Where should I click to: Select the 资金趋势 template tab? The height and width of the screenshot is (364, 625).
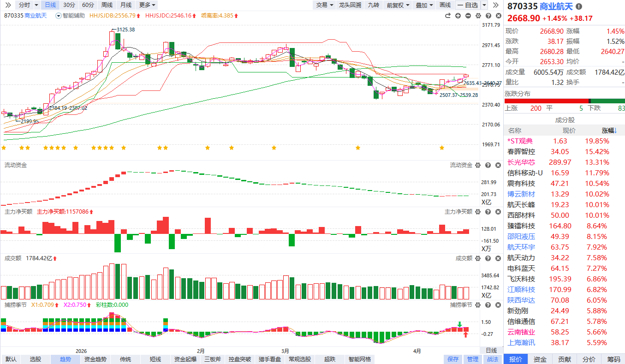[x=95, y=359]
